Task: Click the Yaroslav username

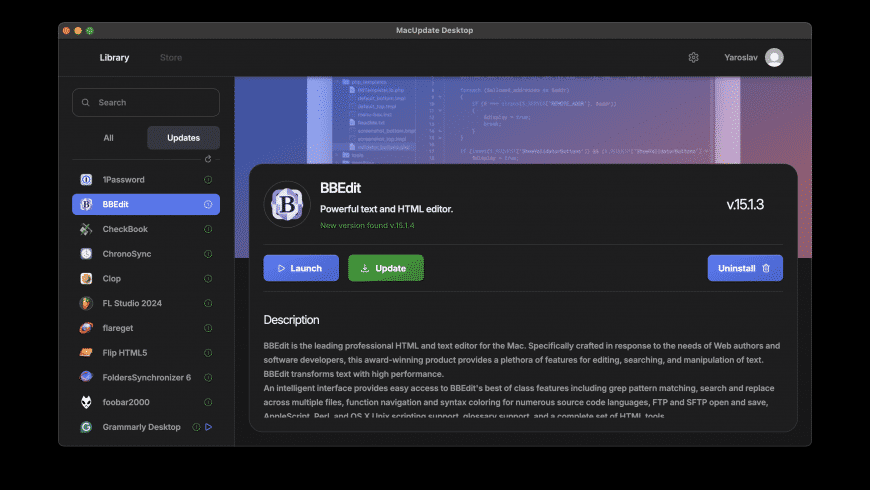Action: click(741, 57)
